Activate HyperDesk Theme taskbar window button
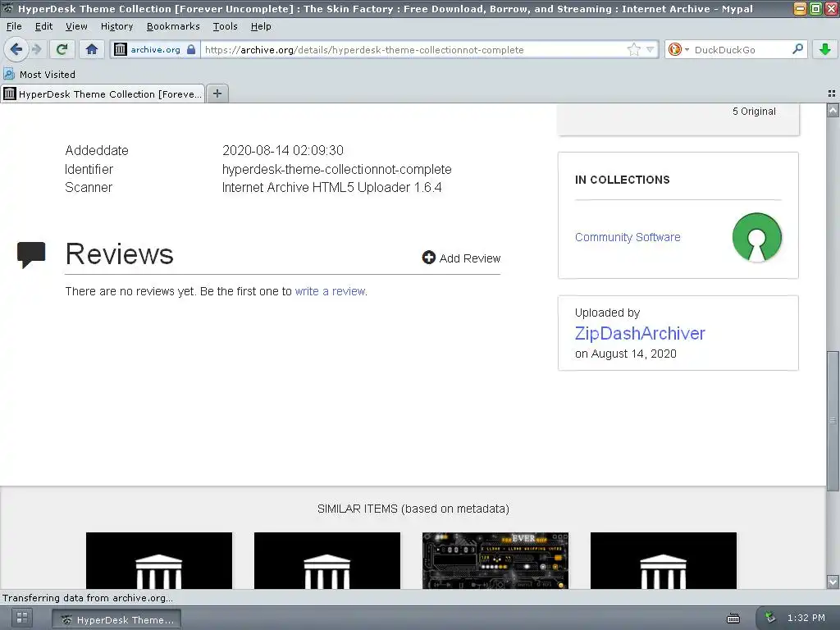The width and height of the screenshot is (840, 630). click(x=116, y=619)
